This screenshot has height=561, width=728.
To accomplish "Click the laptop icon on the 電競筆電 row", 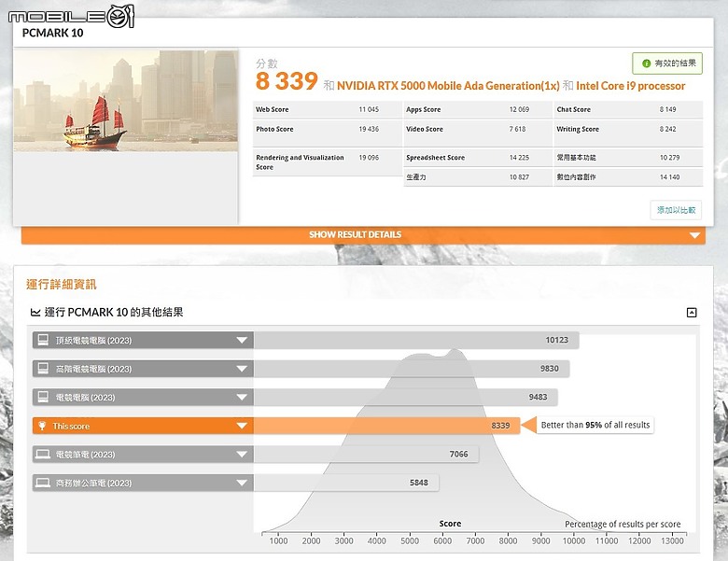I will 43,455.
